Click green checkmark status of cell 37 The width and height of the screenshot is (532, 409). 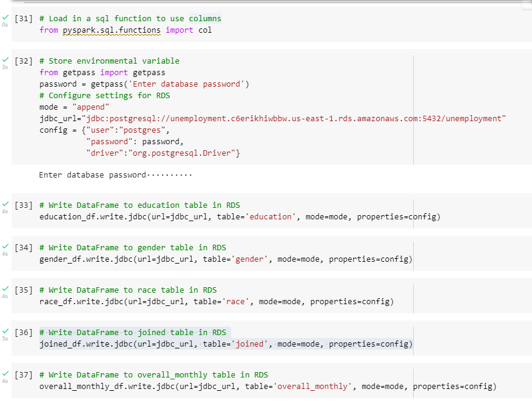click(x=5, y=373)
